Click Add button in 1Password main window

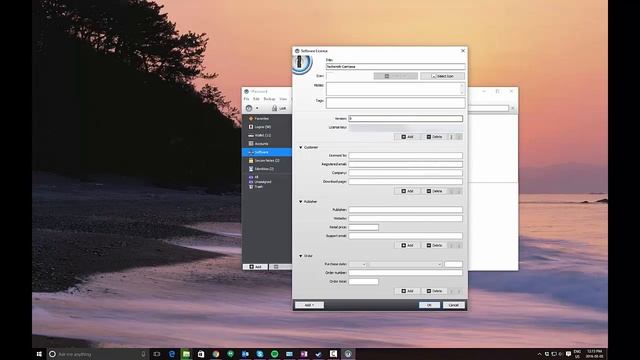click(256, 267)
